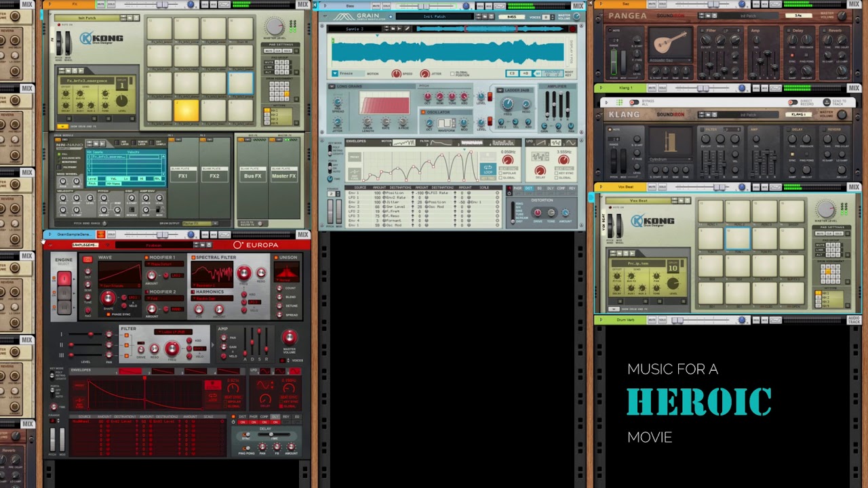Image resolution: width=868 pixels, height=488 pixels.
Task: Open the Master FX blank plate slot
Action: point(284,174)
